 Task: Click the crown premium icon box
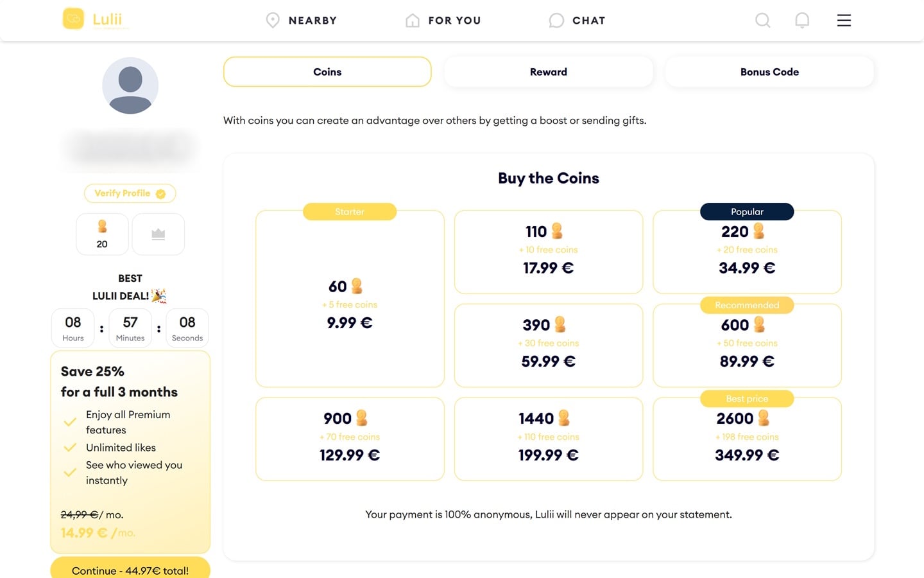[x=158, y=234]
